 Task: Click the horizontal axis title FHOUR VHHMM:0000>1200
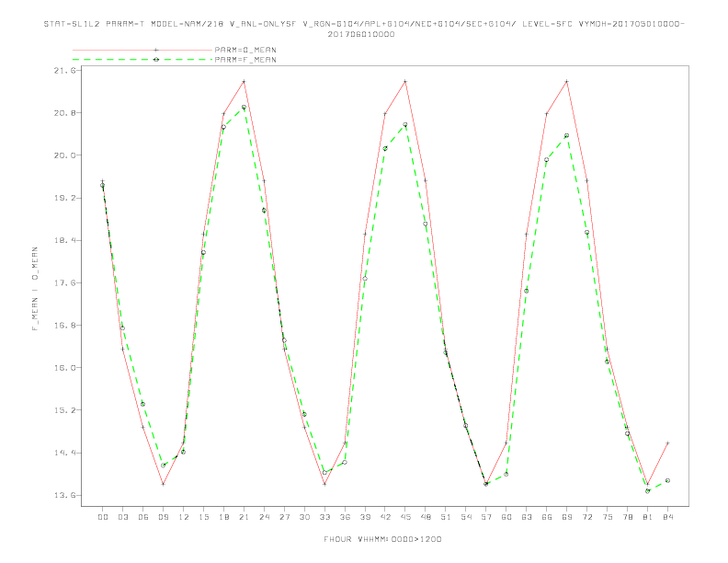(x=382, y=539)
